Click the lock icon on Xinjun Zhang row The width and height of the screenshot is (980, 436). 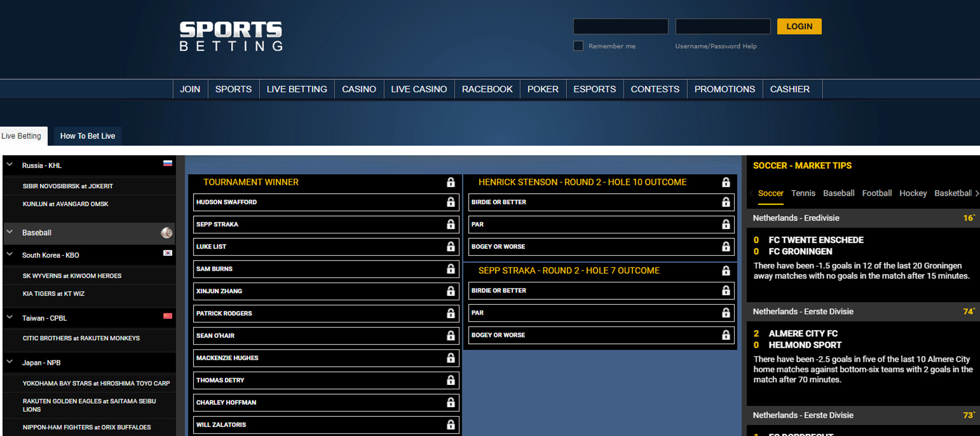point(450,291)
